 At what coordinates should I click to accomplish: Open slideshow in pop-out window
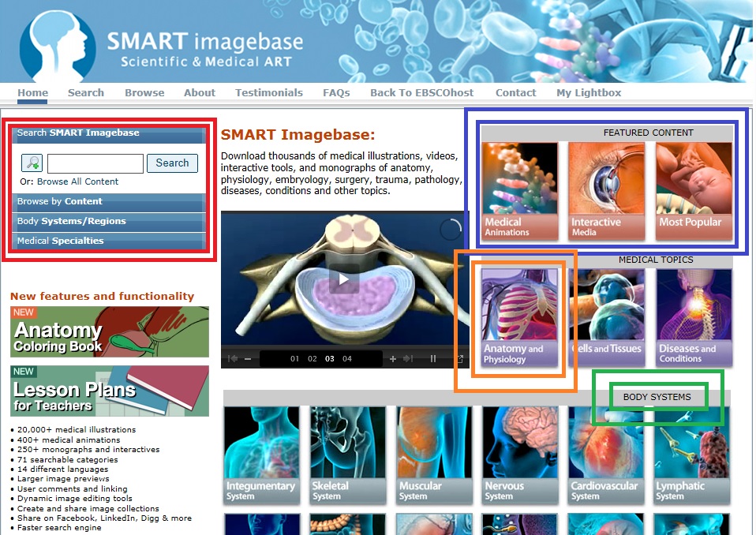coord(460,358)
